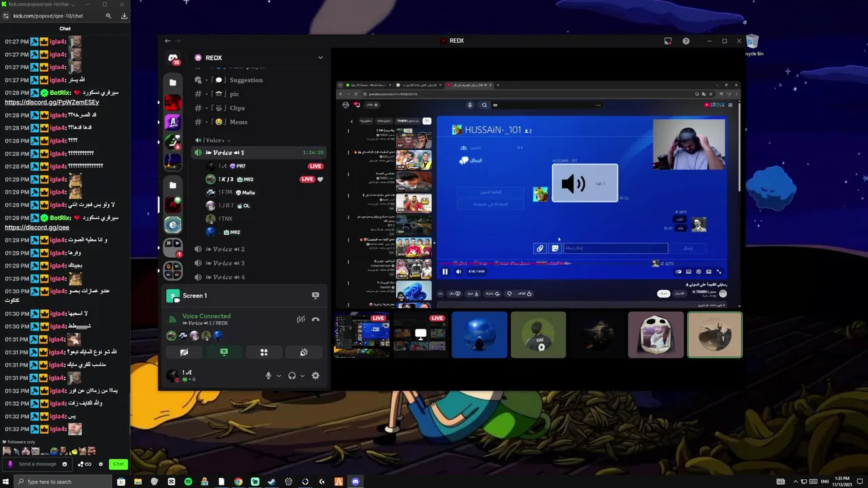
Task: Open the second server folder icon
Action: coord(173,185)
